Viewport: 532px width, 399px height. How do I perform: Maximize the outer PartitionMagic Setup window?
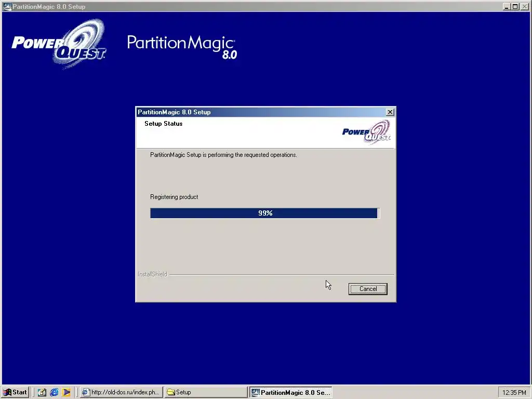tap(515, 6)
